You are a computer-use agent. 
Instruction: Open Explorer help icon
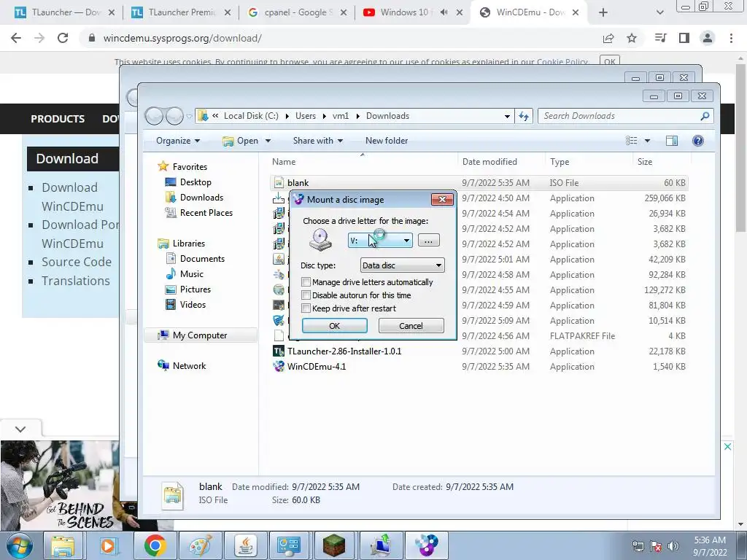coord(698,141)
